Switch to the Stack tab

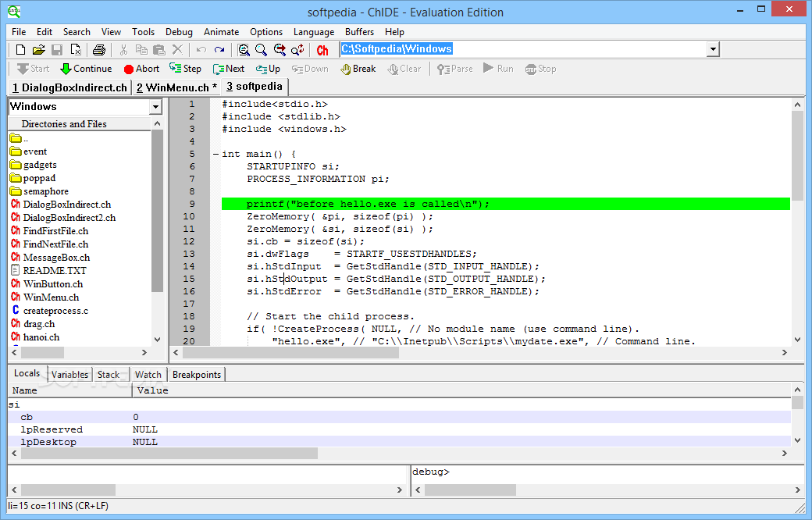pyautogui.click(x=109, y=375)
